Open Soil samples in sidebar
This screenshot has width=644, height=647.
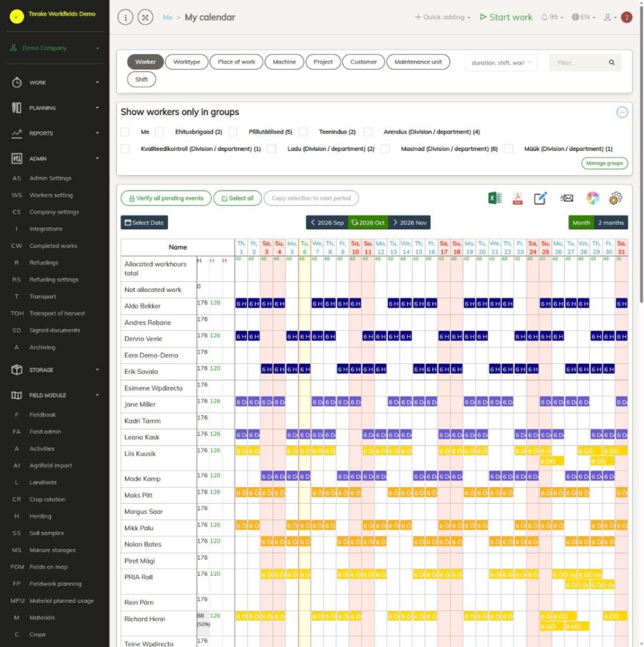(47, 533)
